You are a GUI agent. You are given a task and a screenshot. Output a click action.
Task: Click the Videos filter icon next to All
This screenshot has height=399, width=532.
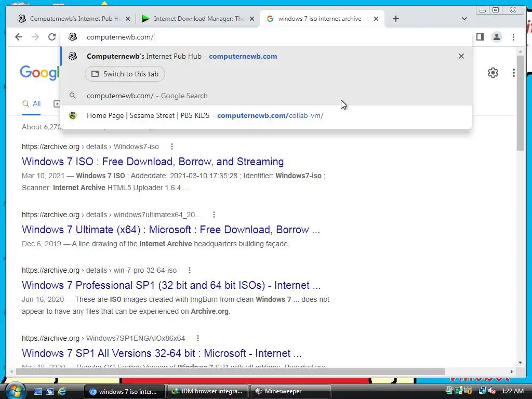(57, 104)
